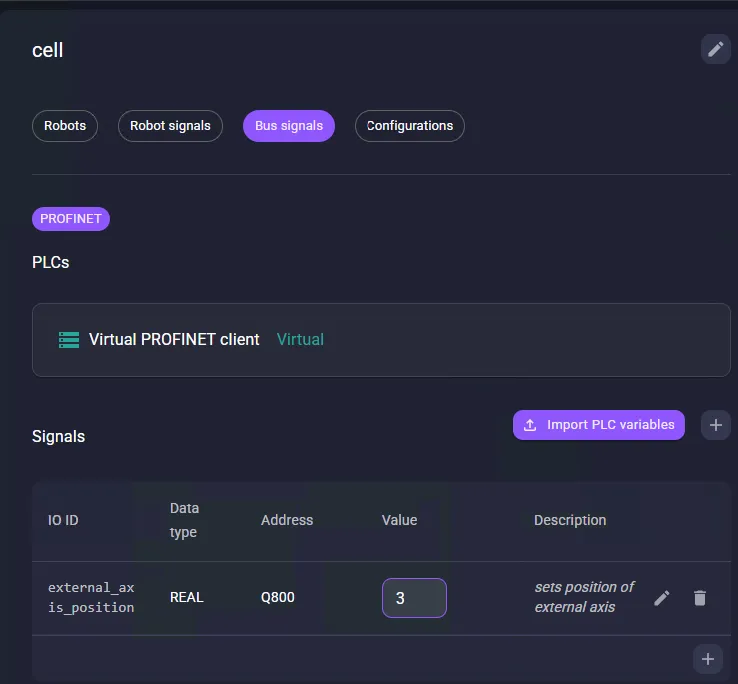The height and width of the screenshot is (684, 738).
Task: Click the signal description text
Action: (584, 597)
